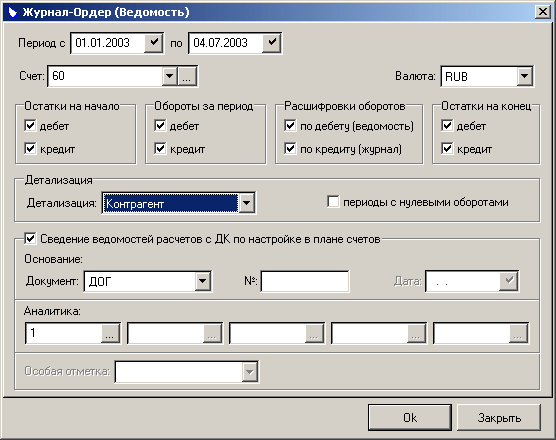556x440 pixels.
Task: Click the ellipsis browse button next to Счет
Action: [187, 76]
